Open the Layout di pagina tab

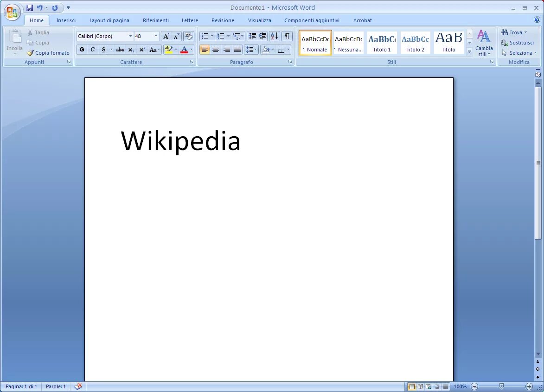click(109, 20)
